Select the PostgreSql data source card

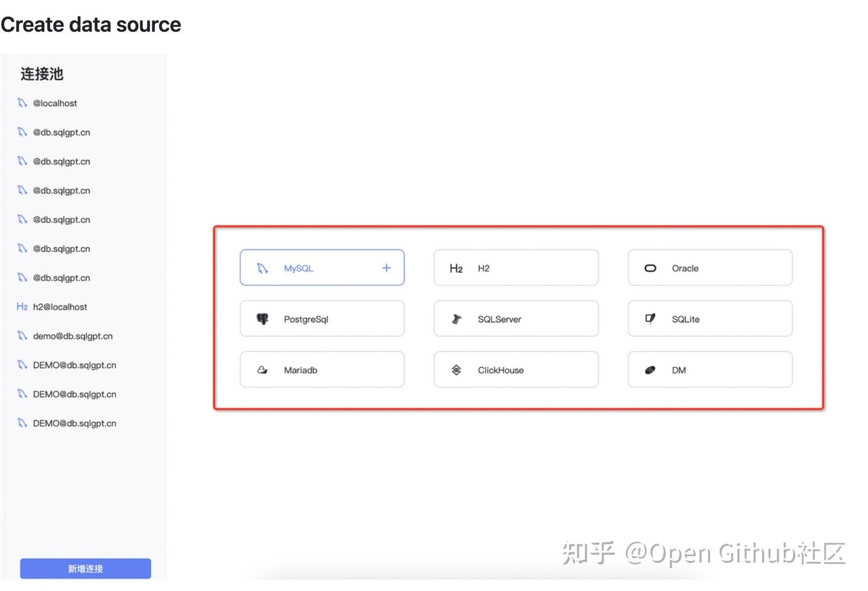point(322,318)
